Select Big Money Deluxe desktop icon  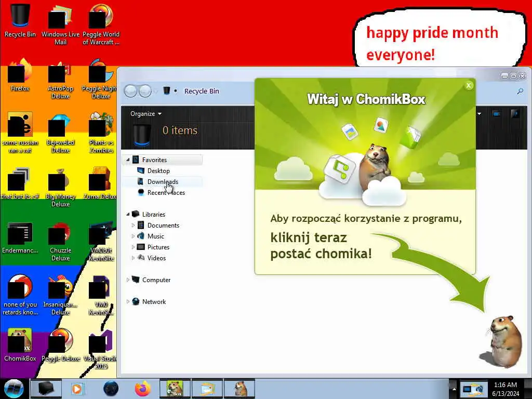point(60,187)
